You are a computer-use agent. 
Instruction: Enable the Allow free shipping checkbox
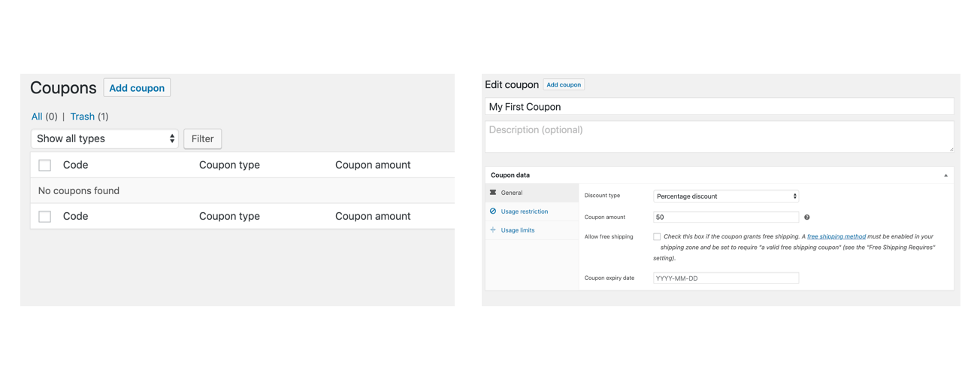point(657,237)
